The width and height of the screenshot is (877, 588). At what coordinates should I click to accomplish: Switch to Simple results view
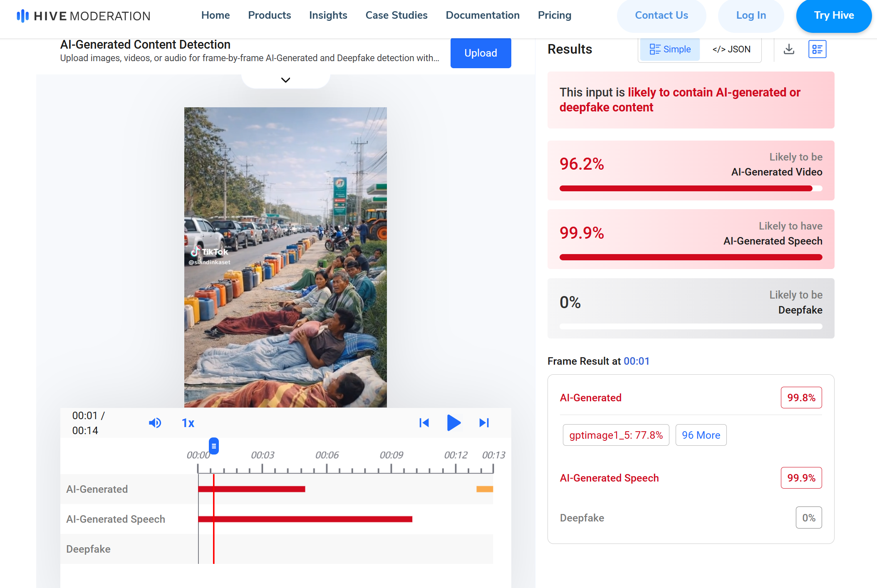(670, 49)
